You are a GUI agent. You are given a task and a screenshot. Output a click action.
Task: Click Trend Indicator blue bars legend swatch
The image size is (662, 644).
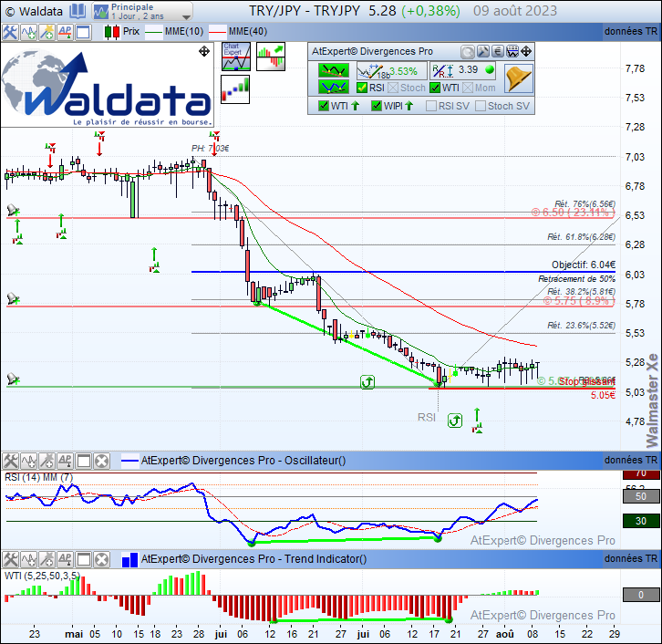click(x=129, y=560)
